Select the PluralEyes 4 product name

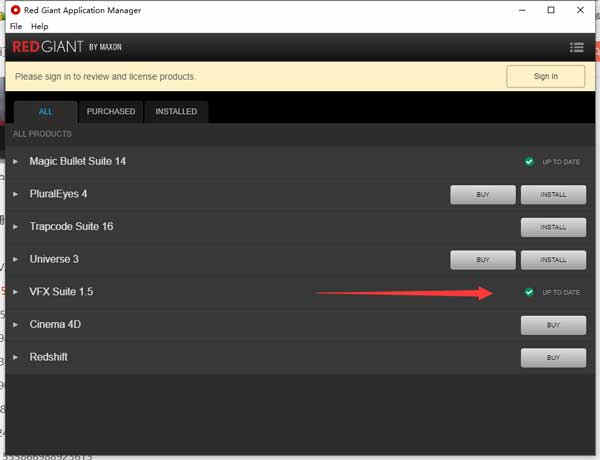click(x=58, y=194)
